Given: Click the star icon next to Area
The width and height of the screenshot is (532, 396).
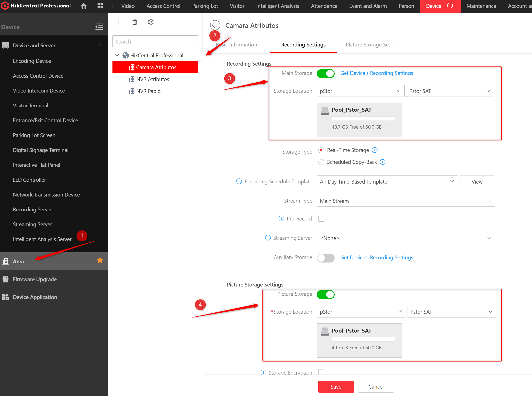Looking at the screenshot, I should coord(100,260).
